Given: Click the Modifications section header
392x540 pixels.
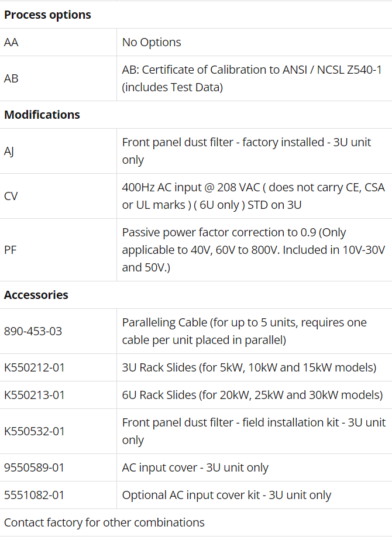Looking at the screenshot, I should (42, 115).
